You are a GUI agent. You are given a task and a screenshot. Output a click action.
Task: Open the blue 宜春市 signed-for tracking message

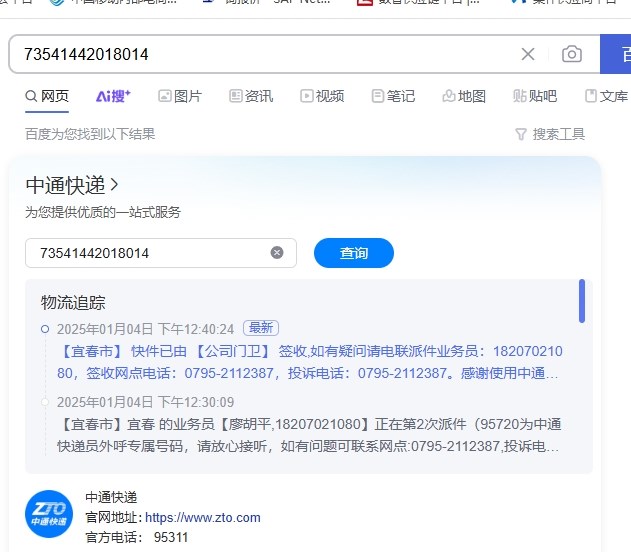click(310, 362)
